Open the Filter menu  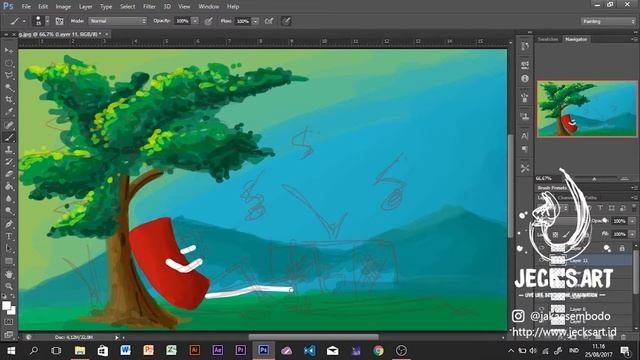[149, 7]
